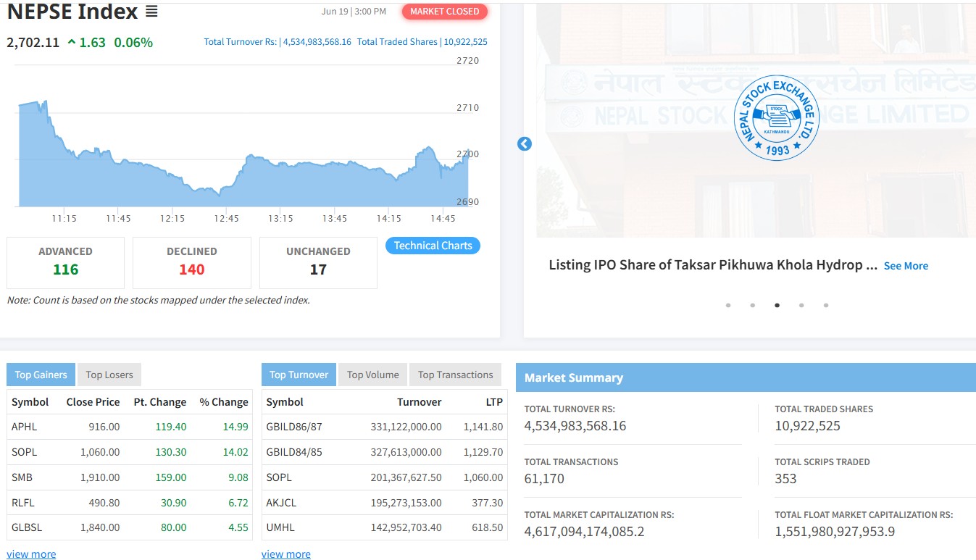Switch to the Top Gainers tab
This screenshot has width=976, height=560.
click(x=41, y=375)
